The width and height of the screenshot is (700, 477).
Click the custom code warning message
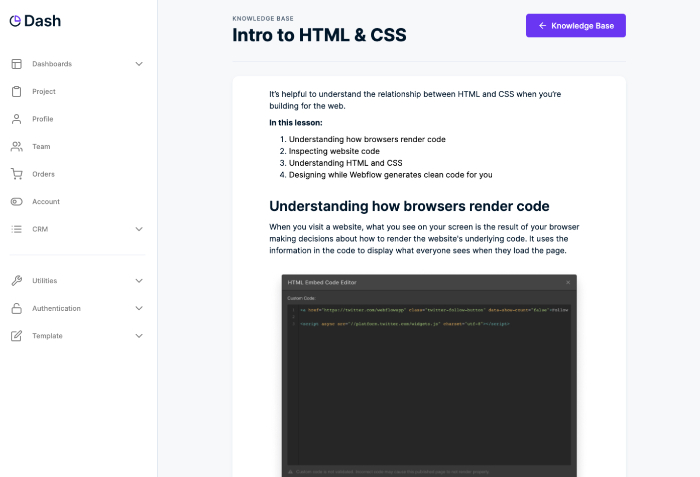pos(392,472)
